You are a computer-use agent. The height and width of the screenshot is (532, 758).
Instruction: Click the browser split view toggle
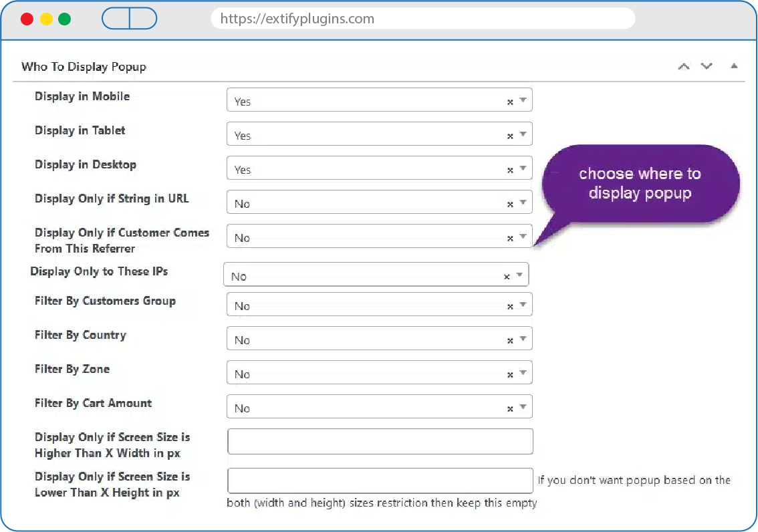(129, 19)
